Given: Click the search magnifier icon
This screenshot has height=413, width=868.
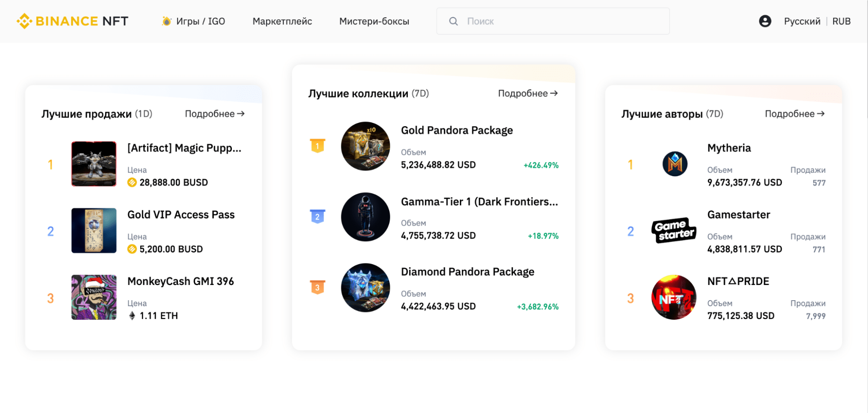Looking at the screenshot, I should point(453,21).
